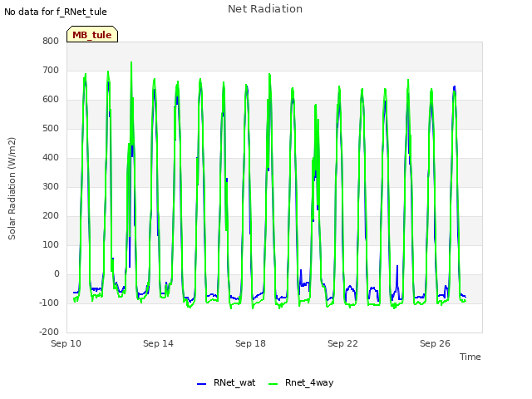
Task: Click the Sep 14 x-axis tick label
Action: (158, 343)
